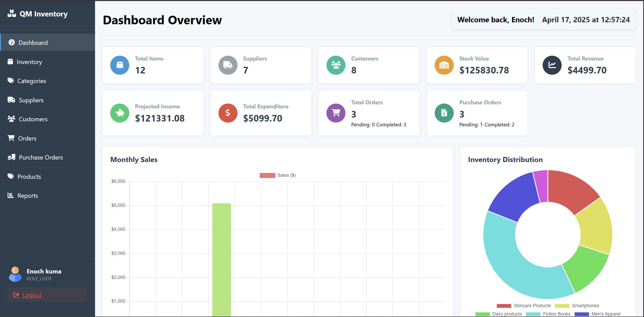Click the Dashboard palette icon in sidebar
Viewport: 644px width, 317px height.
[x=11, y=42]
